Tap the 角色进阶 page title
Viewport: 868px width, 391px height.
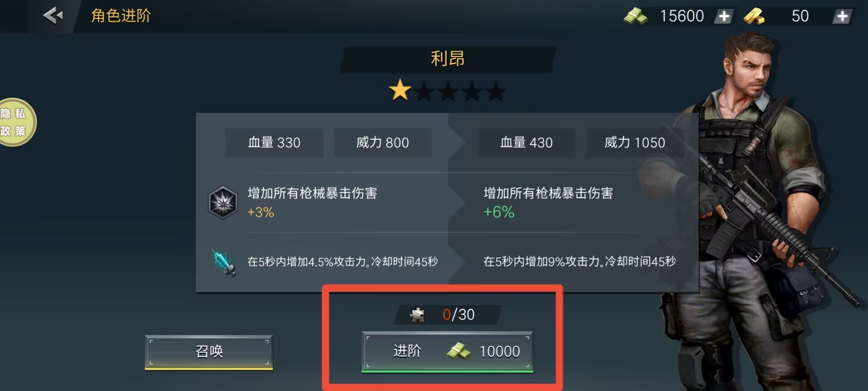tap(121, 16)
